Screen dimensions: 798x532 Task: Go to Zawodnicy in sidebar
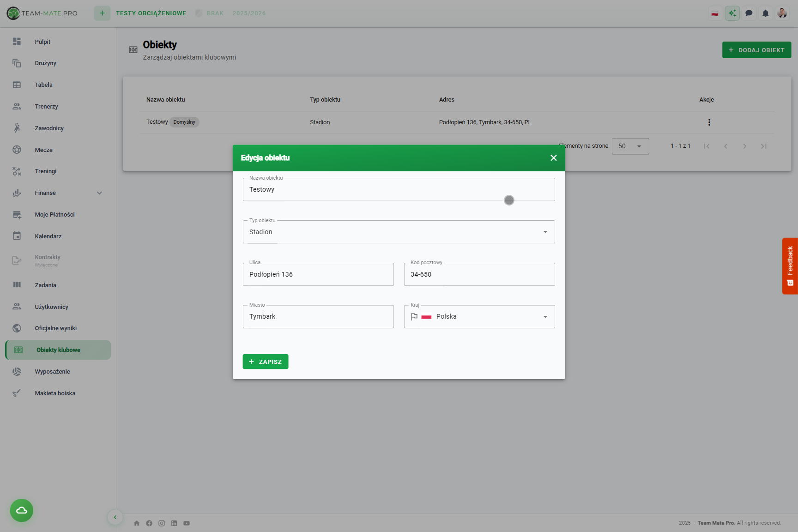click(x=49, y=128)
